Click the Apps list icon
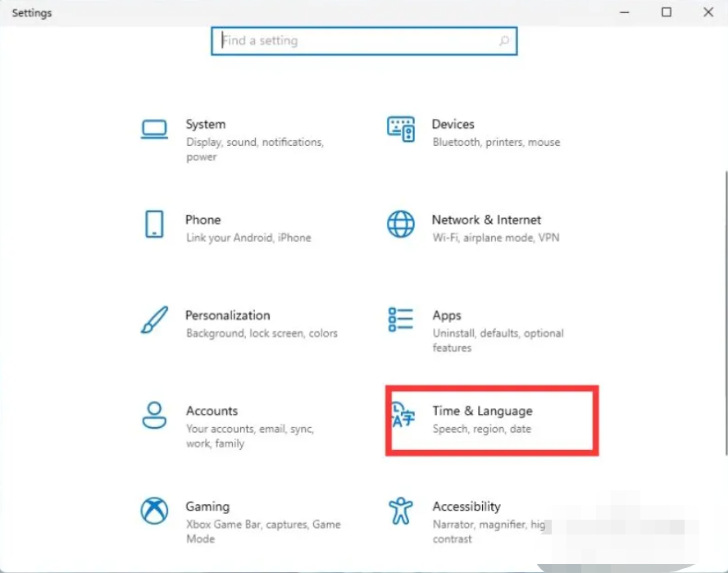Screen dimensions: 728x573 click(400, 321)
